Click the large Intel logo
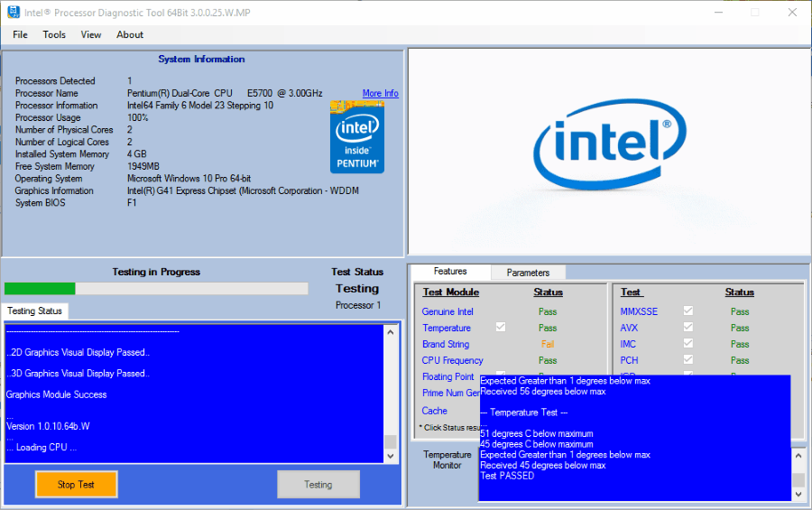 point(610,144)
